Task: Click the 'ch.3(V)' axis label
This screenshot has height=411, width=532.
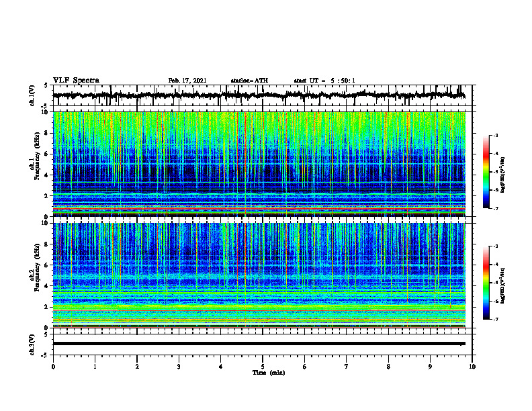Action: coord(32,345)
